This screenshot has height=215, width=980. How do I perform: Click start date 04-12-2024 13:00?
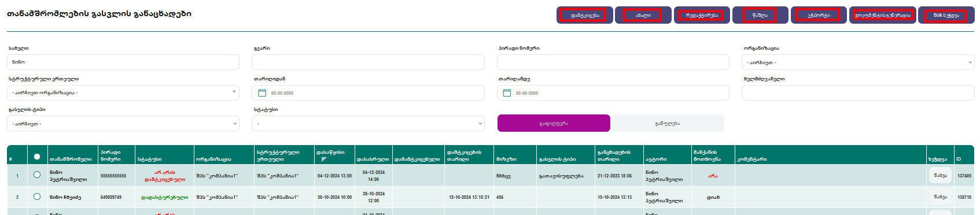(334, 176)
